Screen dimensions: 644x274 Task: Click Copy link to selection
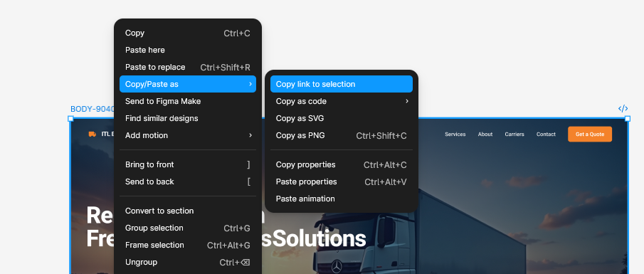[342, 84]
